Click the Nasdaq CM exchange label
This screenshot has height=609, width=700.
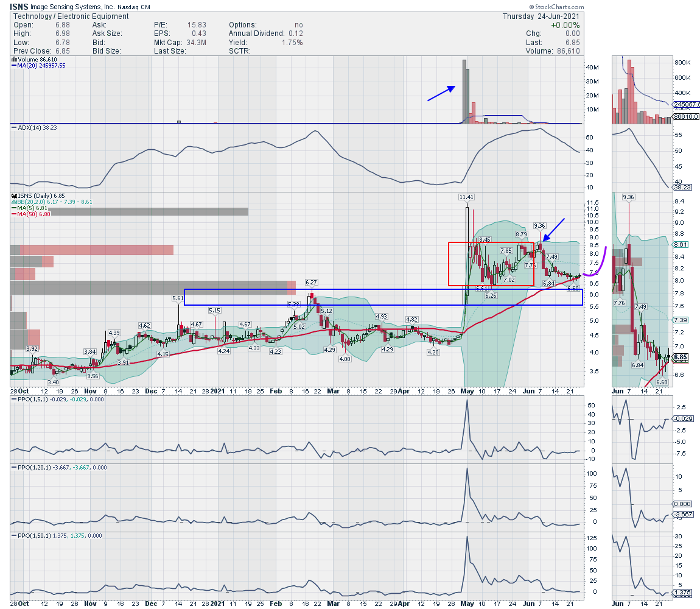click(x=134, y=7)
